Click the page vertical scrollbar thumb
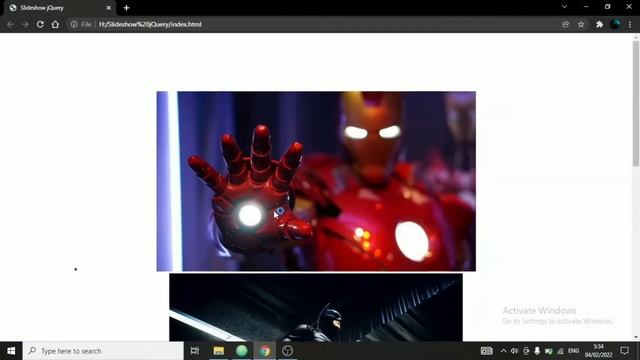 636,104
